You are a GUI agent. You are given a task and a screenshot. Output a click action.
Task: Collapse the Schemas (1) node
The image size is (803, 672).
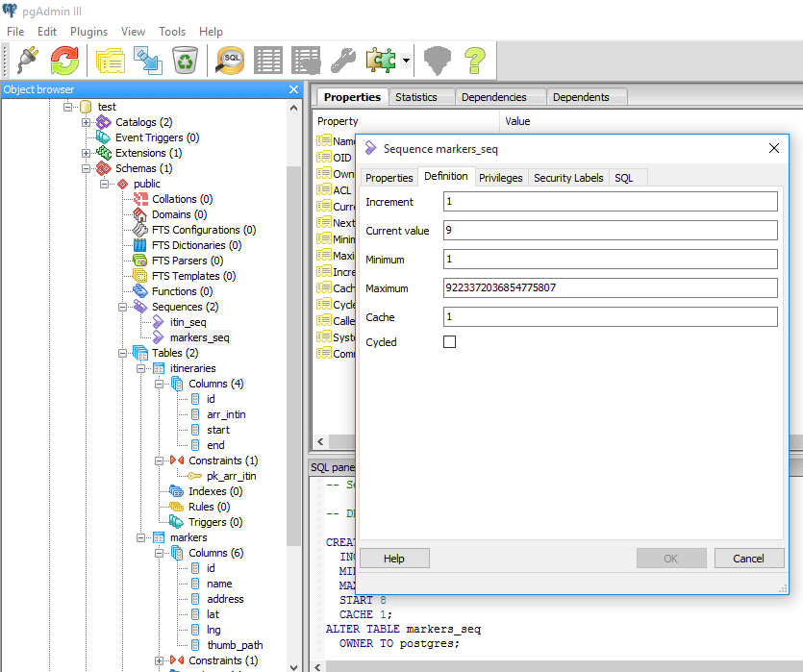(86, 168)
